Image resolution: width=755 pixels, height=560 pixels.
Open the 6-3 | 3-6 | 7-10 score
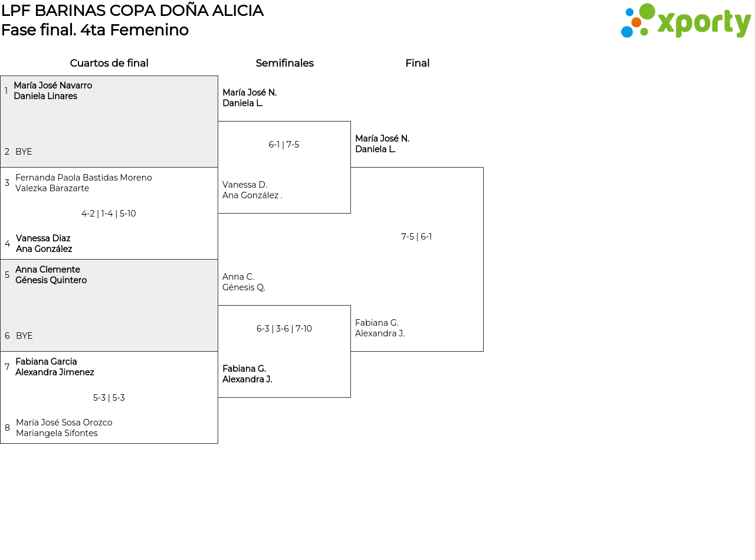pos(284,329)
